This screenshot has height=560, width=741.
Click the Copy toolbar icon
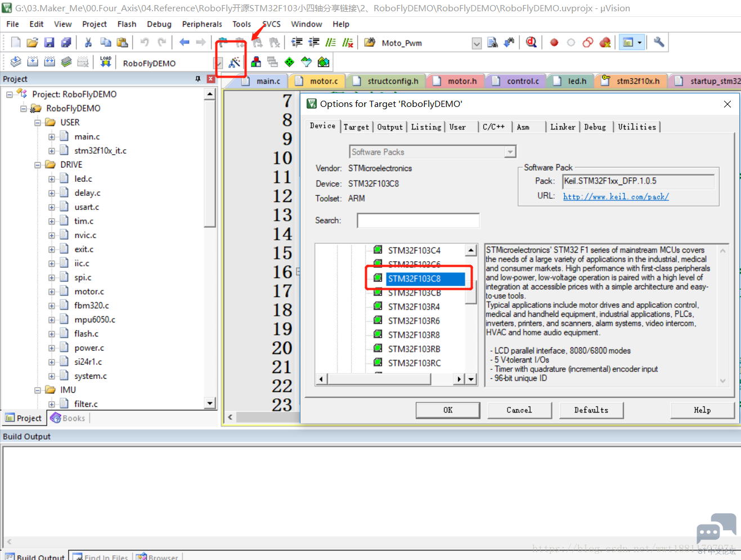[105, 42]
